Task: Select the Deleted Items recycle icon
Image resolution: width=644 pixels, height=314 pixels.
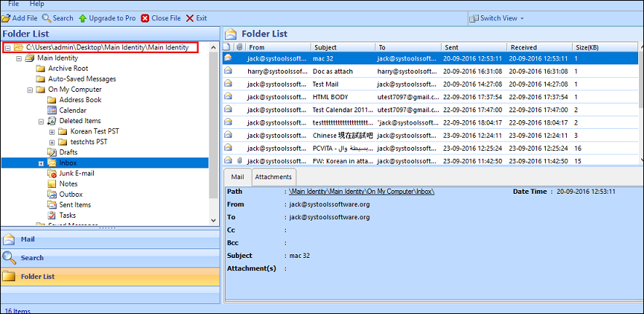Action: point(52,121)
